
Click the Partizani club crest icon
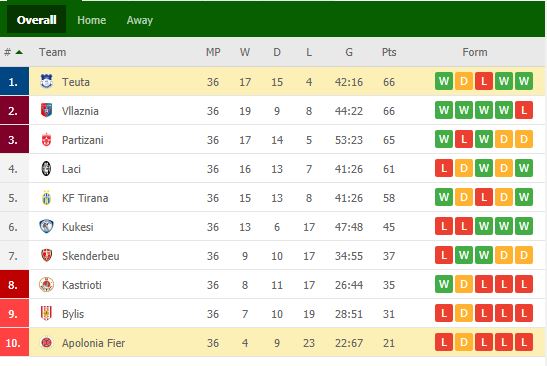tap(46, 140)
